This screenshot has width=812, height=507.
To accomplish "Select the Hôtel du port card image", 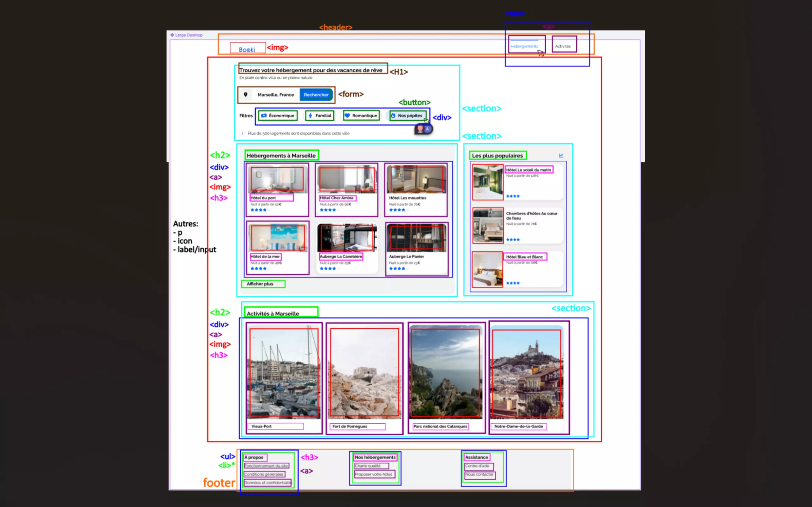I will [277, 179].
